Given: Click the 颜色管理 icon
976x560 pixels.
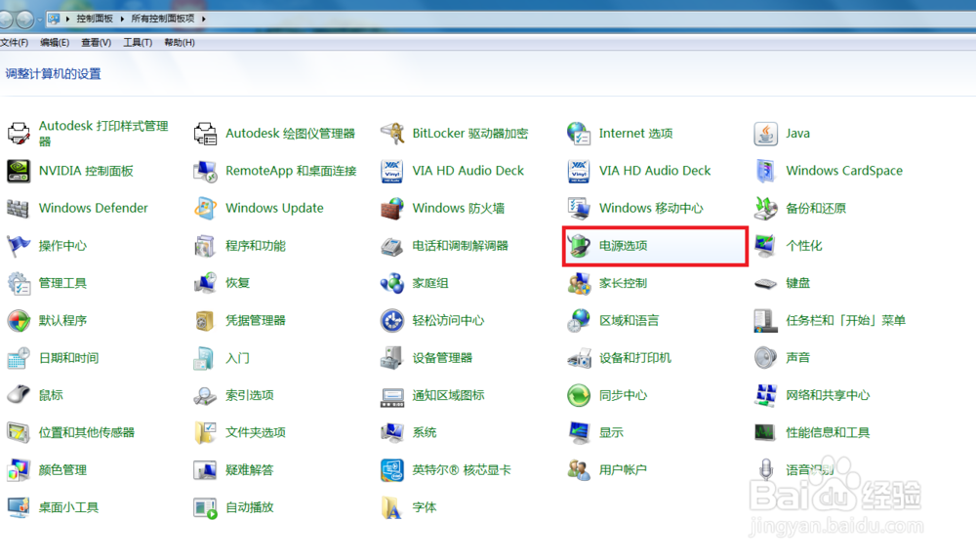Looking at the screenshot, I should [x=19, y=470].
